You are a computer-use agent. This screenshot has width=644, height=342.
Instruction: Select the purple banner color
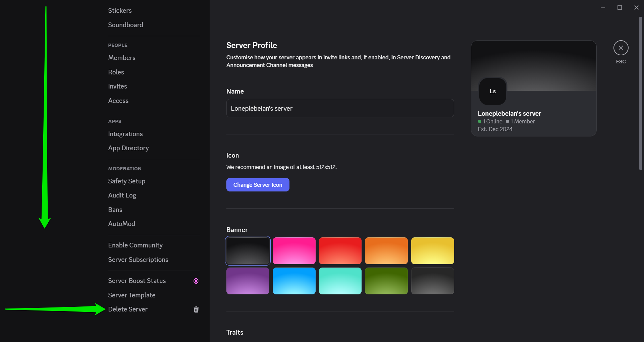(x=248, y=281)
